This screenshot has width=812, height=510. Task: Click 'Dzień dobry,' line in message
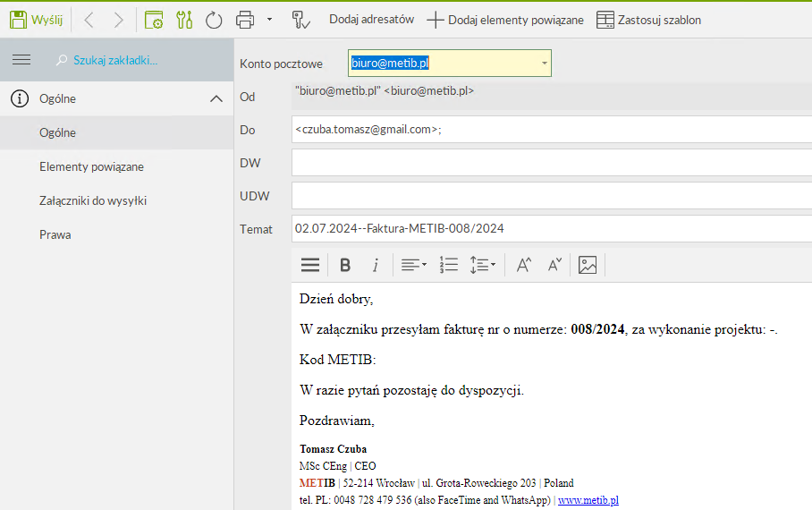(336, 299)
